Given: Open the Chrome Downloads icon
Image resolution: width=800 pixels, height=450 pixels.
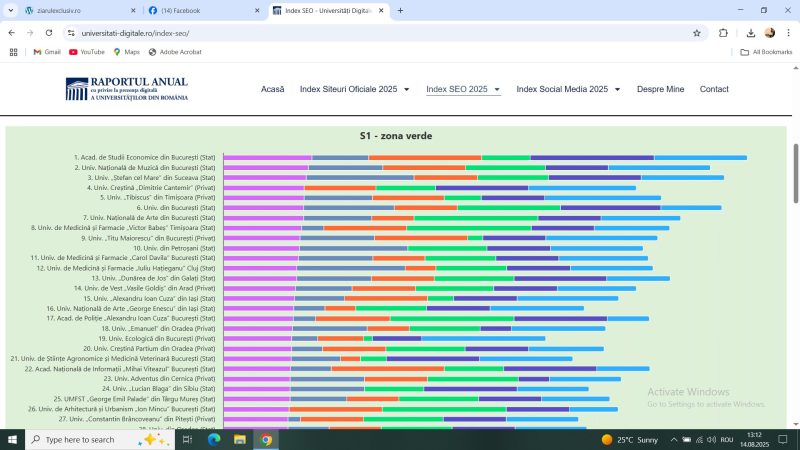Looking at the screenshot, I should coord(750,32).
